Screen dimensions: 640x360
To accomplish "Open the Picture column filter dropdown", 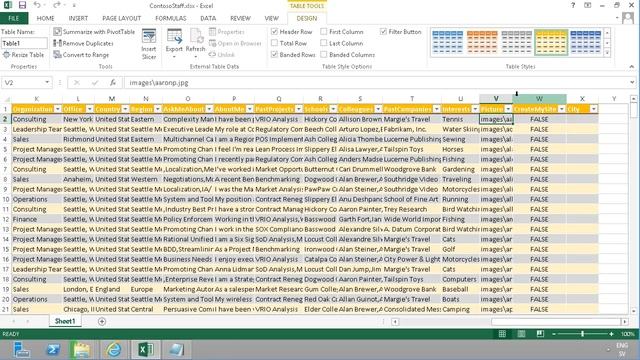I will point(508,109).
